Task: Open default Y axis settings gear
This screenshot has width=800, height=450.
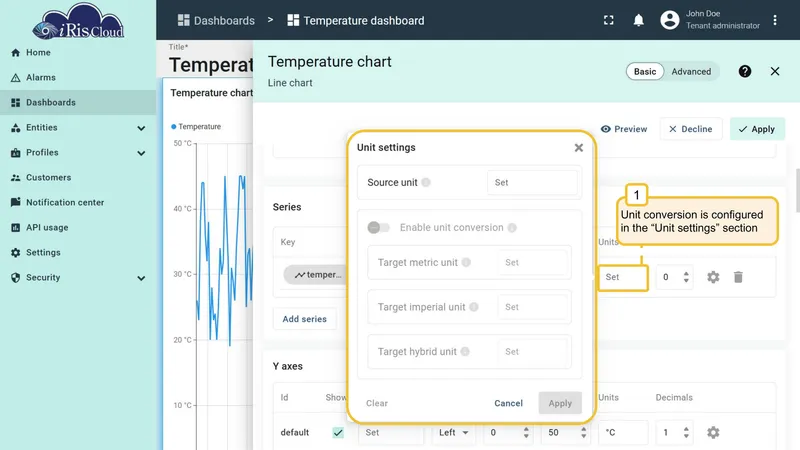Action: 713,433
